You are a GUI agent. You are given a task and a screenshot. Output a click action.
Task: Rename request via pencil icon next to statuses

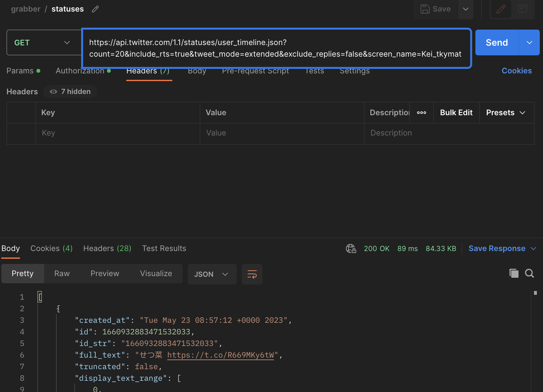(x=95, y=9)
